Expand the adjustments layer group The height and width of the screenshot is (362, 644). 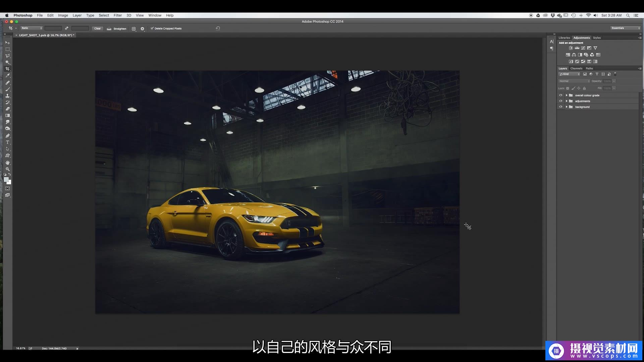[567, 101]
